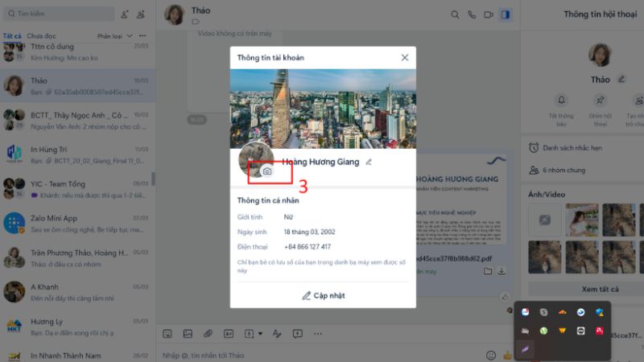Close the Thông tin tài khoản dialog
644x362 pixels.
coord(405,57)
